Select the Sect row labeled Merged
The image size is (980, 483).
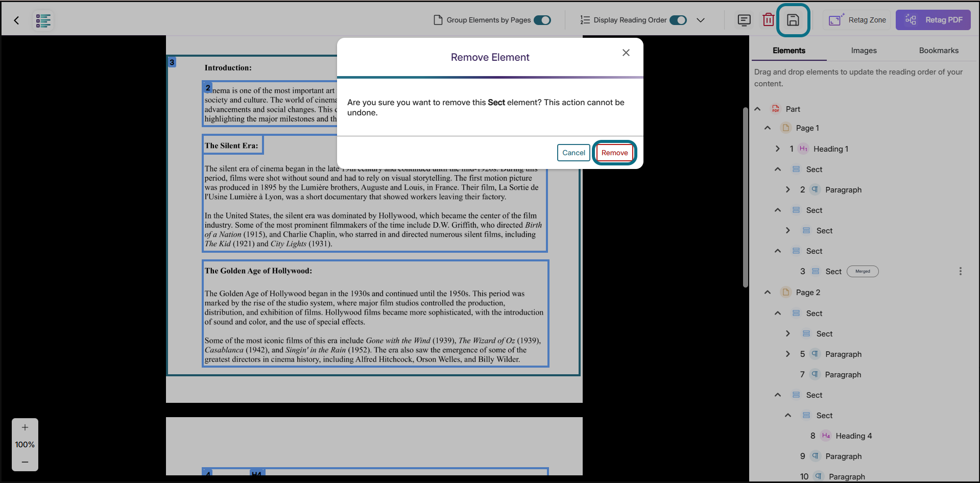pos(863,271)
